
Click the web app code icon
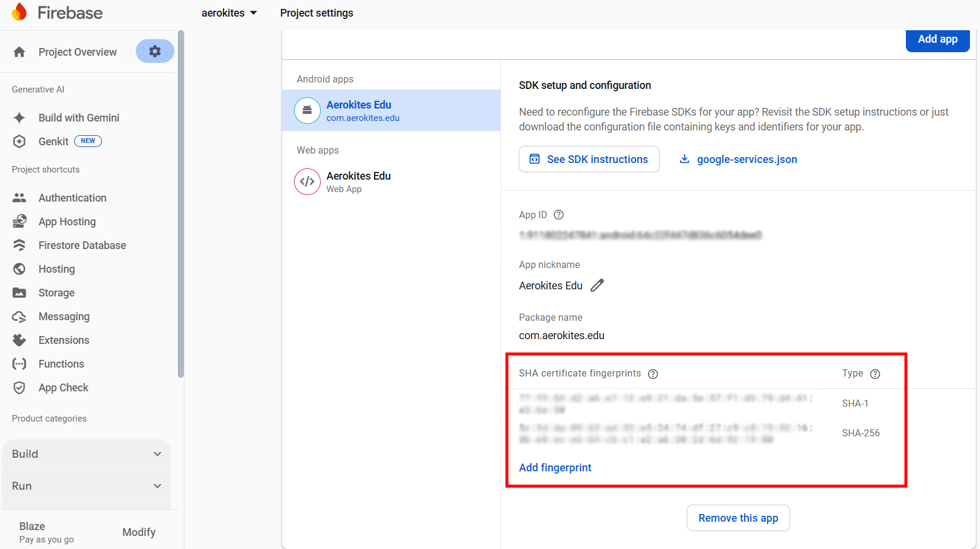[x=307, y=181]
